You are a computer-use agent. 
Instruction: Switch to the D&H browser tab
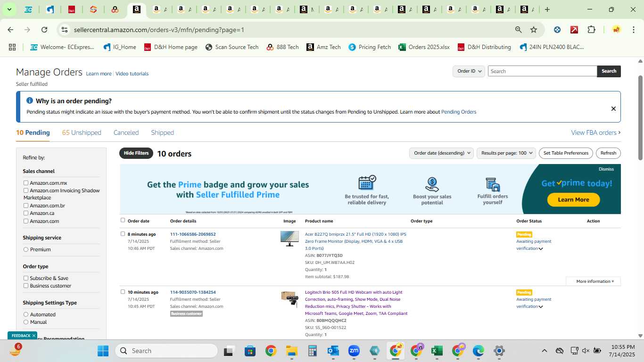(x=72, y=9)
